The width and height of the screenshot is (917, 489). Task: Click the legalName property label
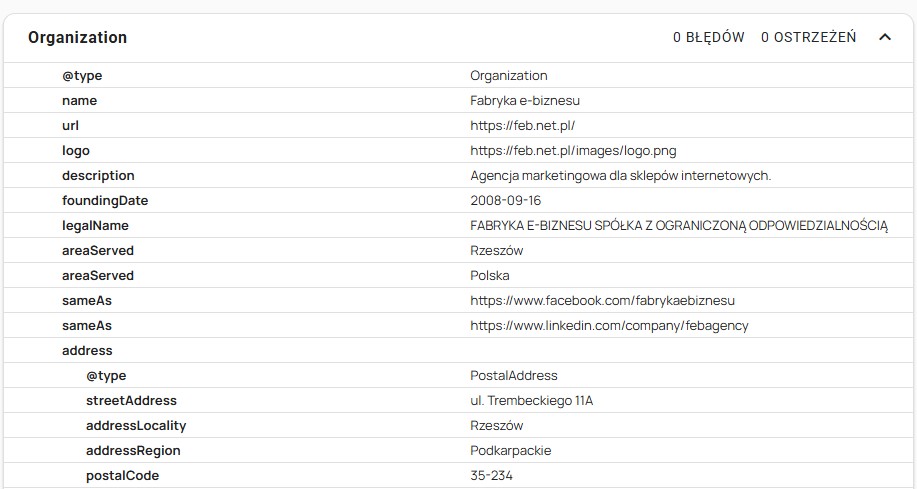point(95,226)
